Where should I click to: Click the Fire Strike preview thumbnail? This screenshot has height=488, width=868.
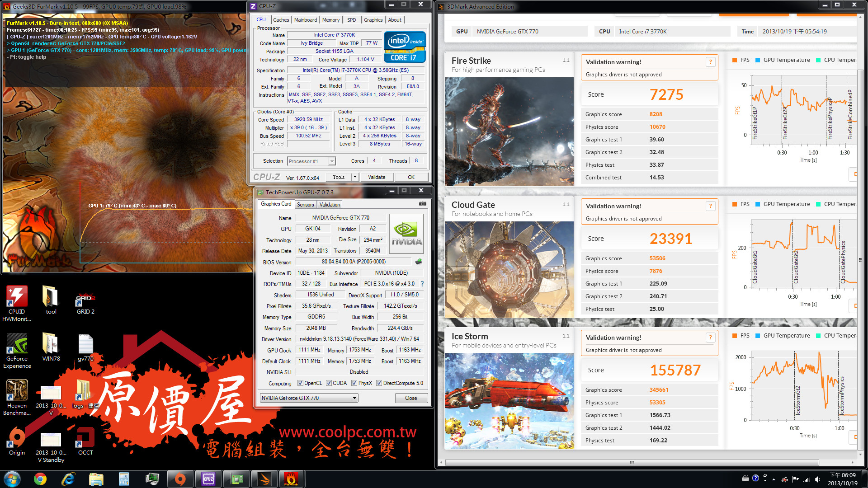509,131
